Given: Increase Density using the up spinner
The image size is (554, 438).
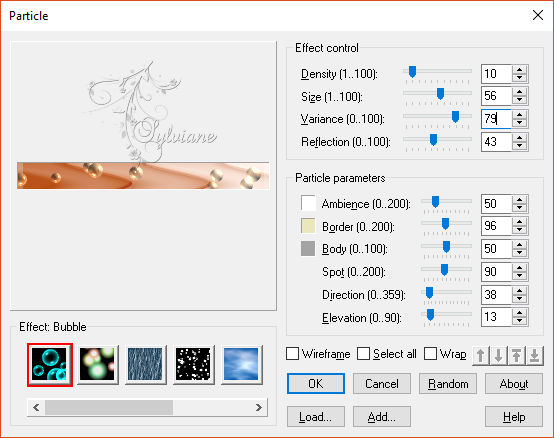Looking at the screenshot, I should [519, 70].
